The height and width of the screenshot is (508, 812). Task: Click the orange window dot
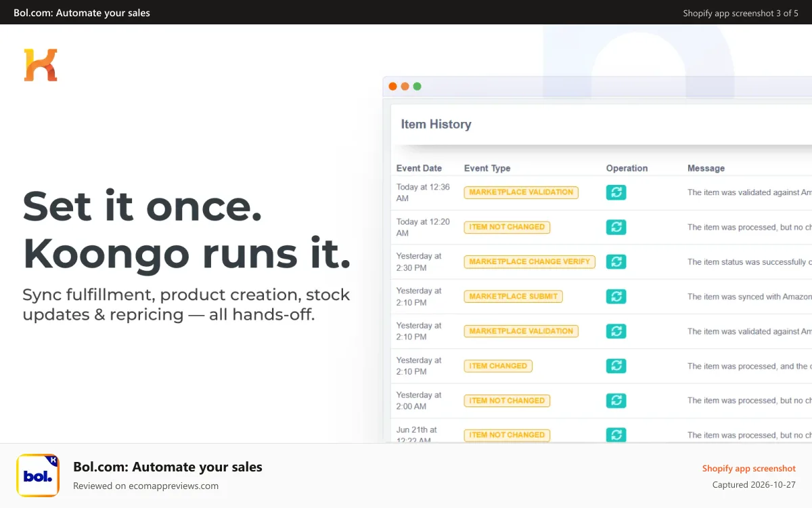pos(405,86)
